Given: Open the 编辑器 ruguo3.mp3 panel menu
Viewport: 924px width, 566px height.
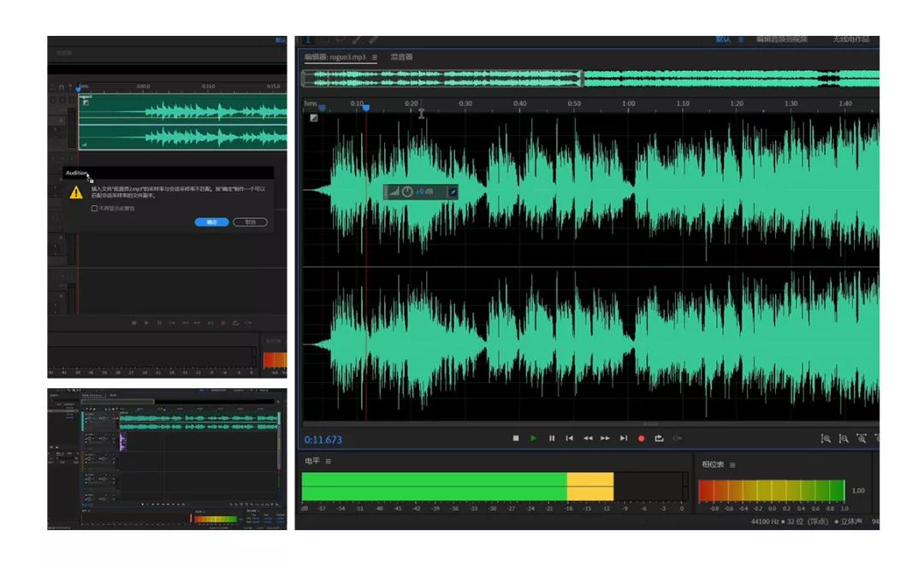Looking at the screenshot, I should click(374, 57).
